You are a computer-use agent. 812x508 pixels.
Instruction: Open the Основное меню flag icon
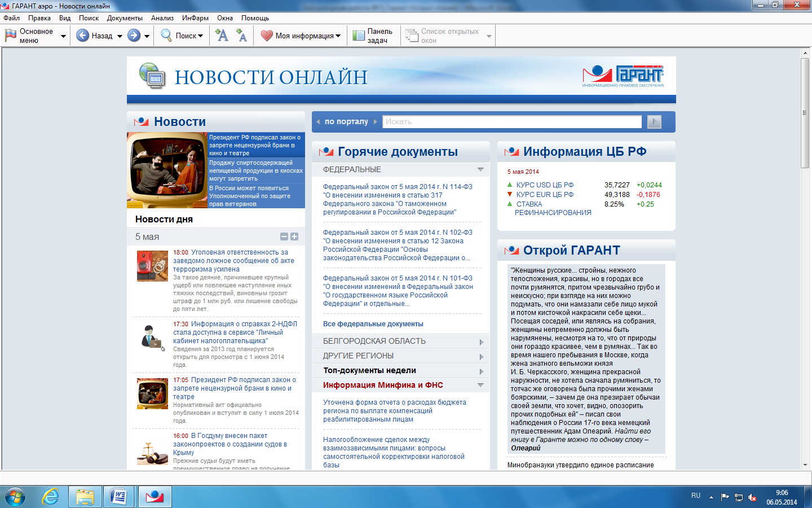(11, 36)
